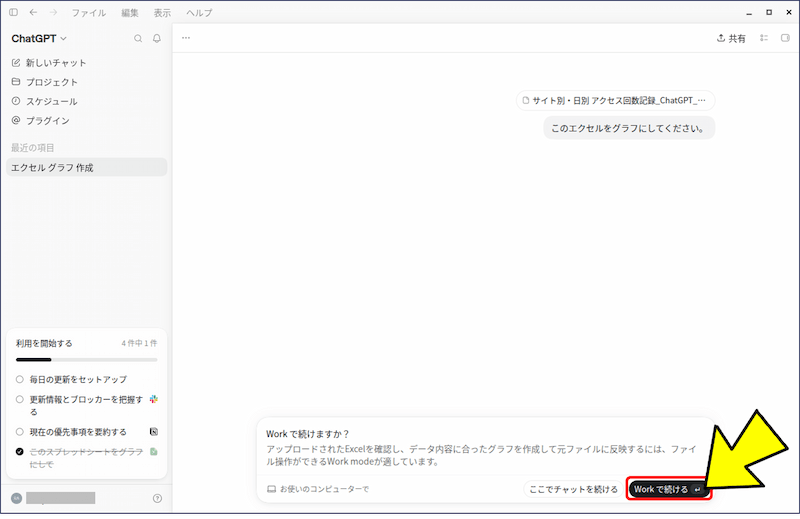Open the 表示 menu
This screenshot has height=519, width=800.
coord(162,13)
